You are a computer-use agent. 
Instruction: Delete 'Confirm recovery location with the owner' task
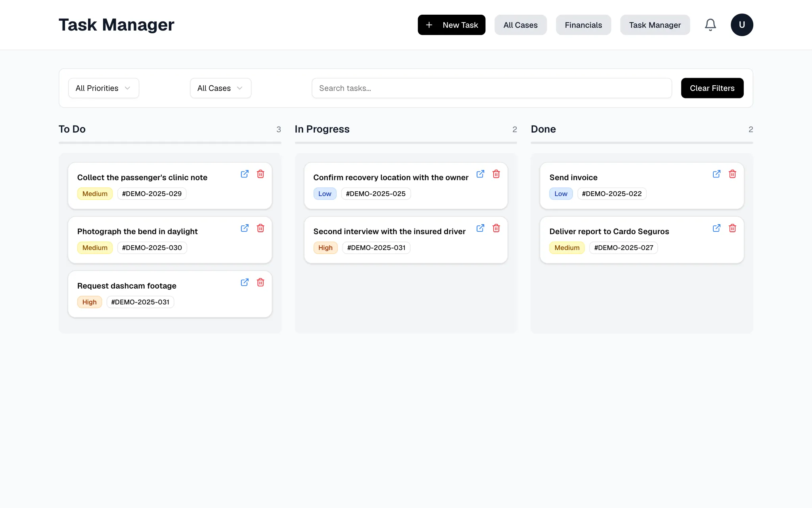point(496,174)
